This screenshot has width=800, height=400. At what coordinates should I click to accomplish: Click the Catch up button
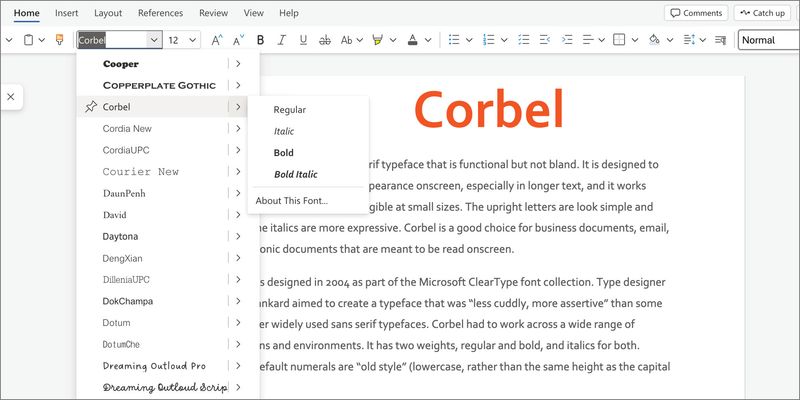(762, 13)
